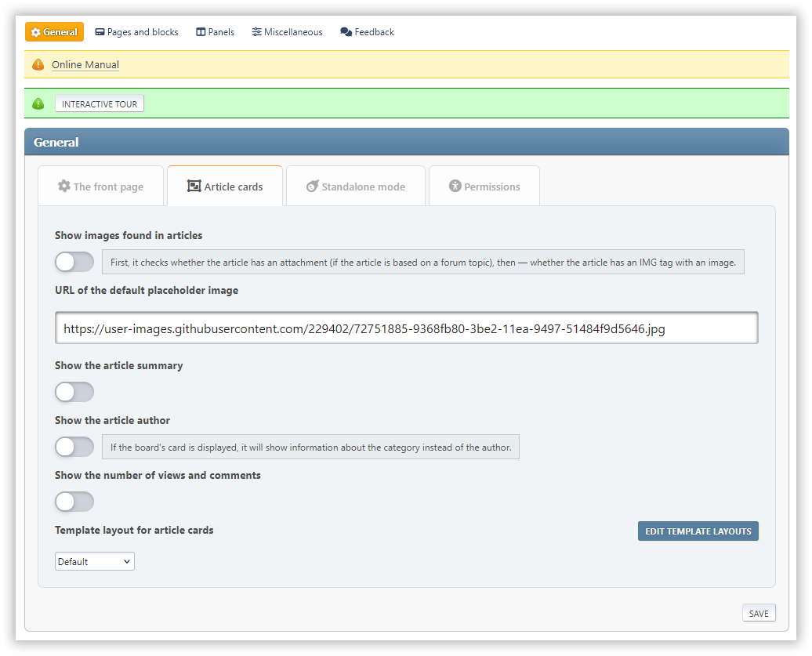Click the Standalone mode meteor icon

point(312,186)
